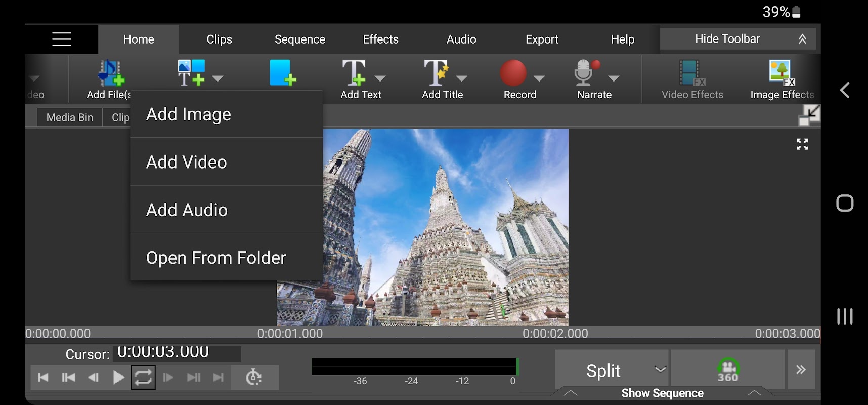The height and width of the screenshot is (405, 868).
Task: Click the audio level meter bar
Action: pyautogui.click(x=415, y=367)
